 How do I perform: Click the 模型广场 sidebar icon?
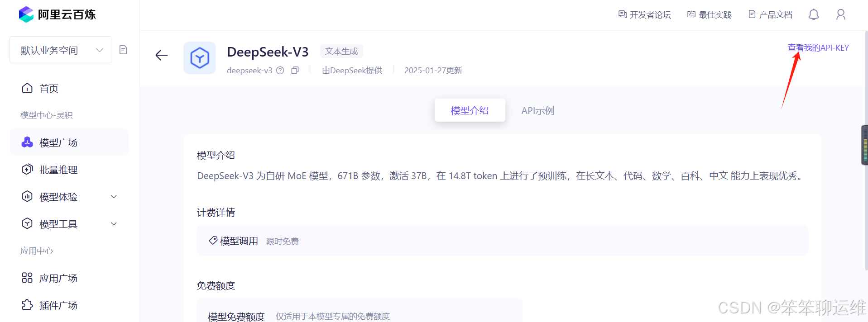(27, 142)
